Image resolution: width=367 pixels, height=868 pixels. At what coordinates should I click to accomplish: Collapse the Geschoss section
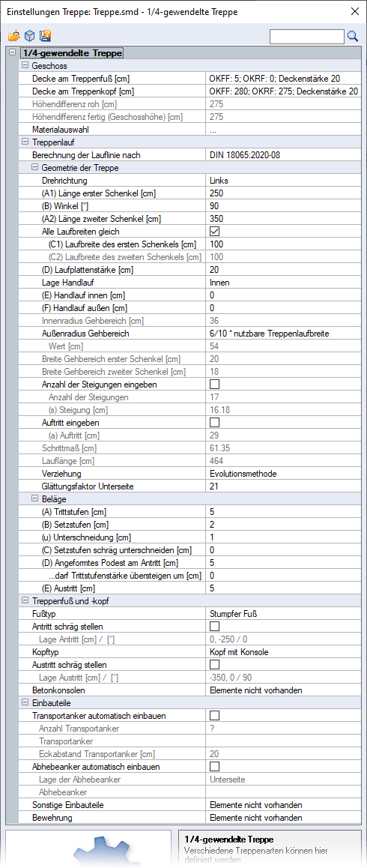[x=25, y=66]
